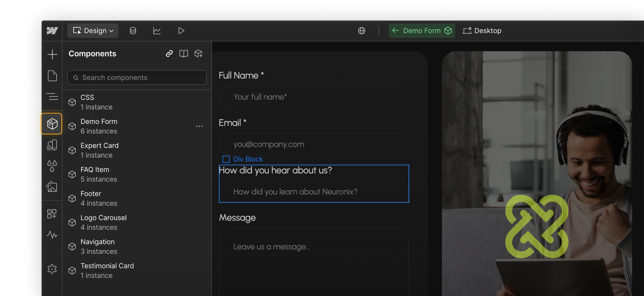644x296 pixels.
Task: Select the Footer component
Action: pos(137,199)
